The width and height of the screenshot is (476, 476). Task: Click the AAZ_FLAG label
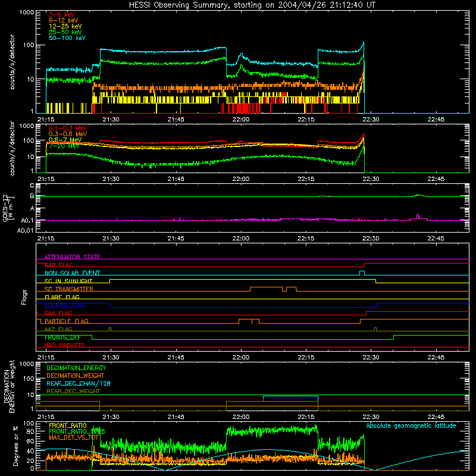[58, 329]
